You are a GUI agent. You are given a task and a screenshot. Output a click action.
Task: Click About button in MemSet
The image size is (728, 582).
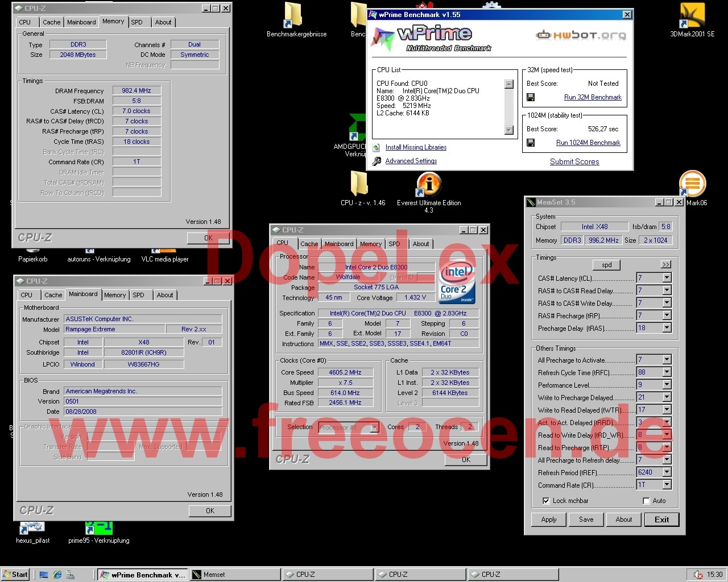tap(624, 519)
